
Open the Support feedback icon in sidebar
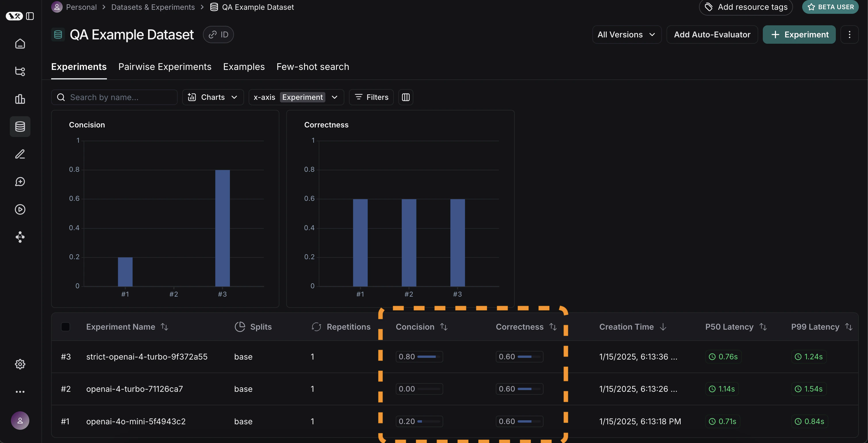[x=20, y=182]
